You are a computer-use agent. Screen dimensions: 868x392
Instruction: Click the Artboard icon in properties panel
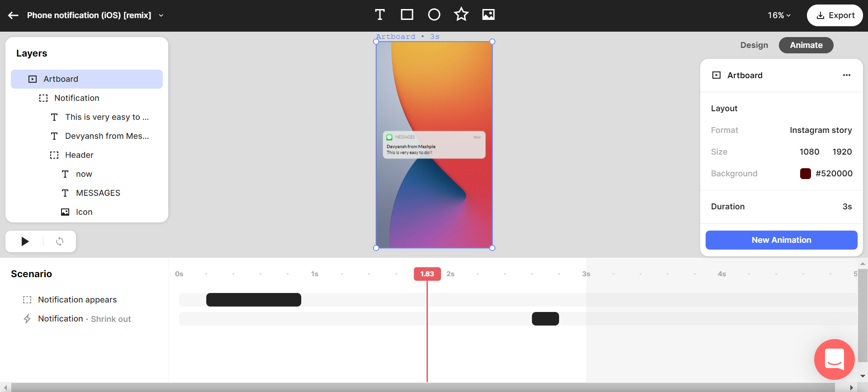click(716, 75)
